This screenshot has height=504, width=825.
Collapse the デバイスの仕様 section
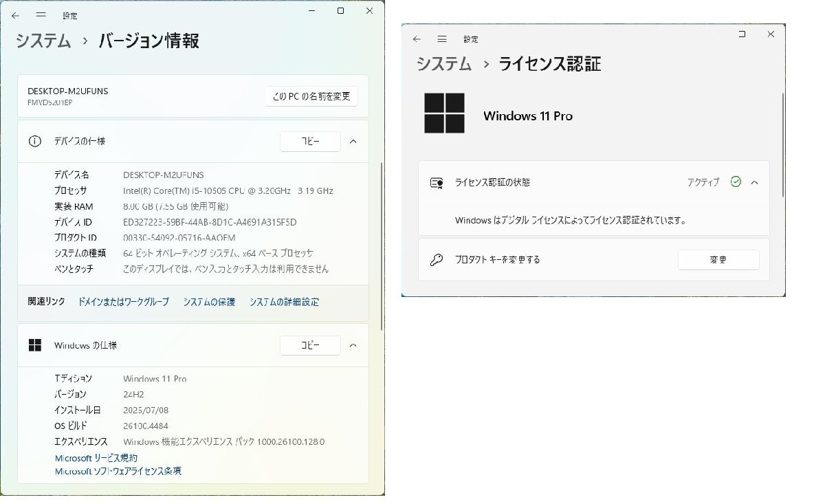(353, 141)
